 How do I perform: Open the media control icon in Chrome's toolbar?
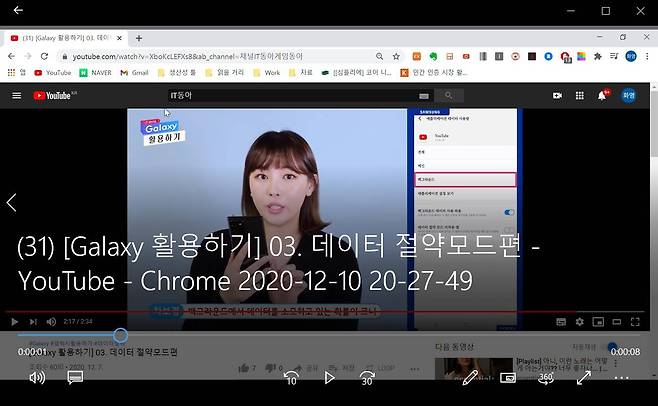coord(614,56)
